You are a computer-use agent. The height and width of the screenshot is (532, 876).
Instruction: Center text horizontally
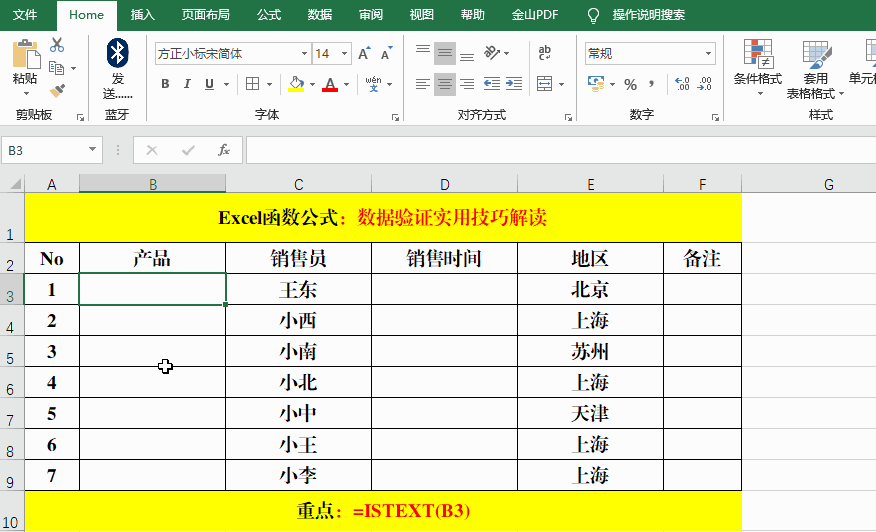(445, 84)
